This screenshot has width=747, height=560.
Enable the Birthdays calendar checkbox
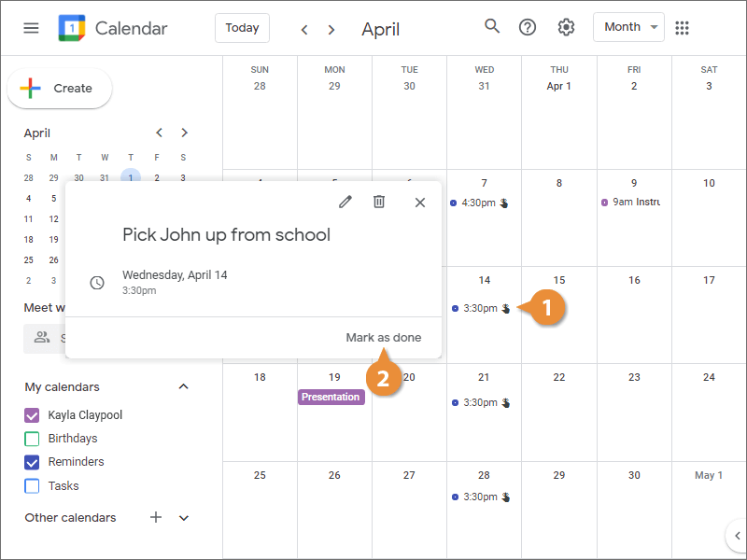click(32, 439)
